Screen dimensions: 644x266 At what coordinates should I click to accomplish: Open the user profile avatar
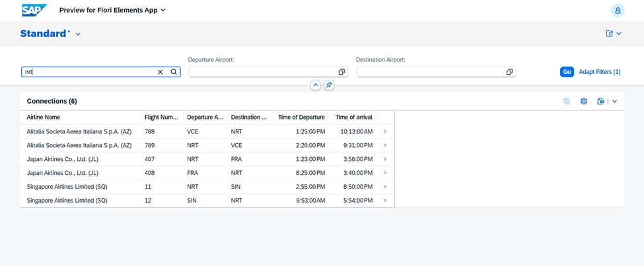pyautogui.click(x=617, y=11)
